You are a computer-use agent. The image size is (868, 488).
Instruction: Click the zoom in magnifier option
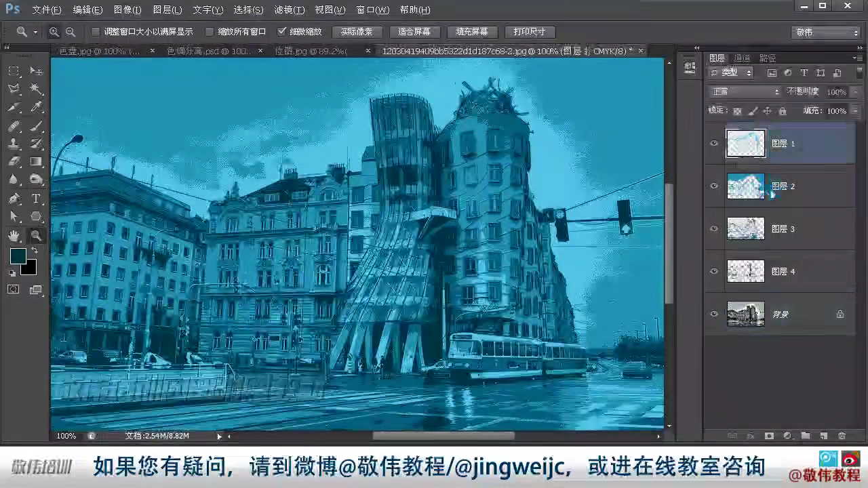coord(54,32)
